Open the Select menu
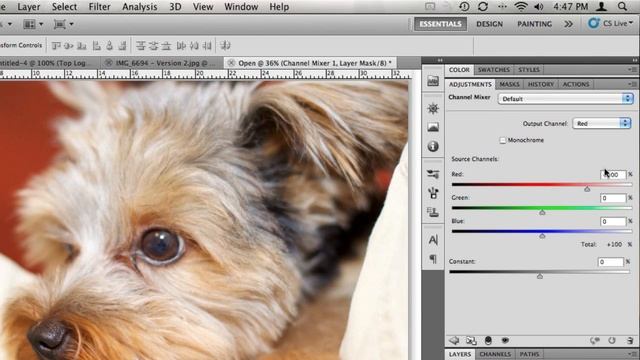 pyautogui.click(x=64, y=7)
